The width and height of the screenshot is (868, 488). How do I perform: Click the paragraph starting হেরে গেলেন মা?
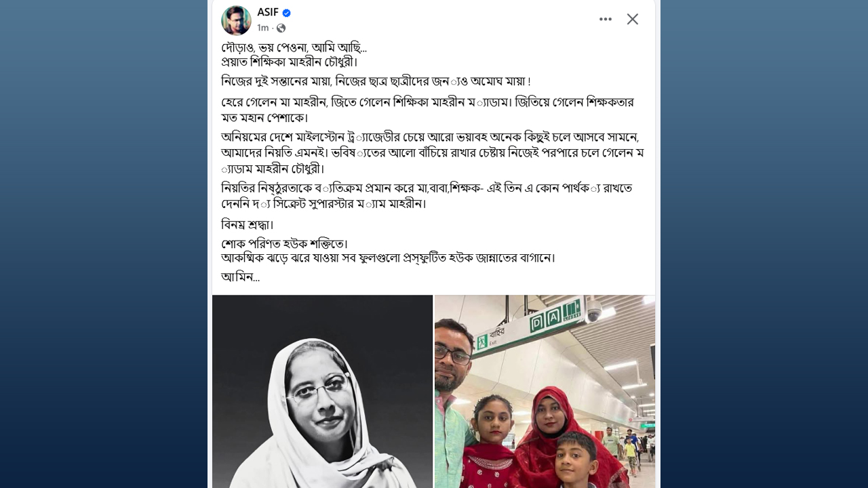pos(427,110)
